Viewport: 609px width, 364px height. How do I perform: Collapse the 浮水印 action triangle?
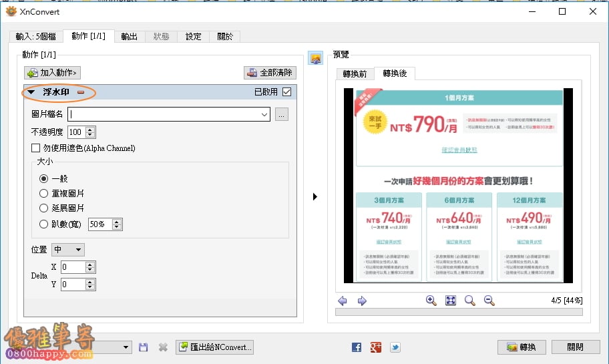coord(31,92)
